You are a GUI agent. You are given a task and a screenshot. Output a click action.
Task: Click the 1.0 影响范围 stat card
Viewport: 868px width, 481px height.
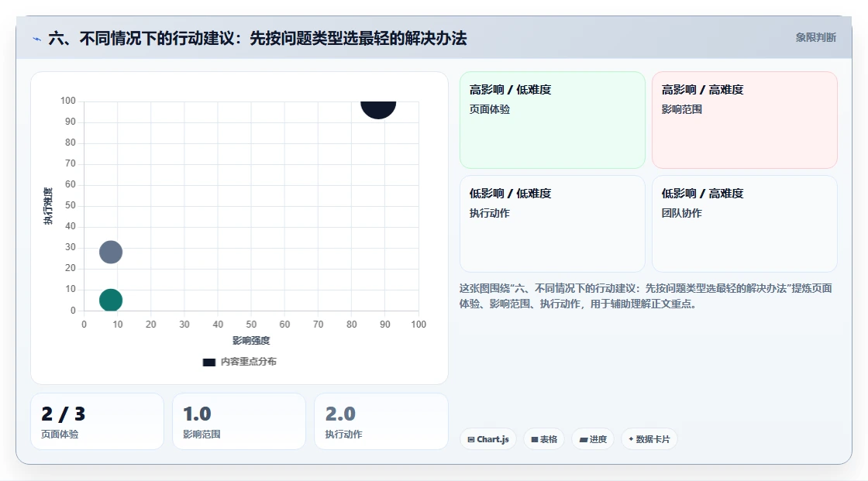coord(239,421)
